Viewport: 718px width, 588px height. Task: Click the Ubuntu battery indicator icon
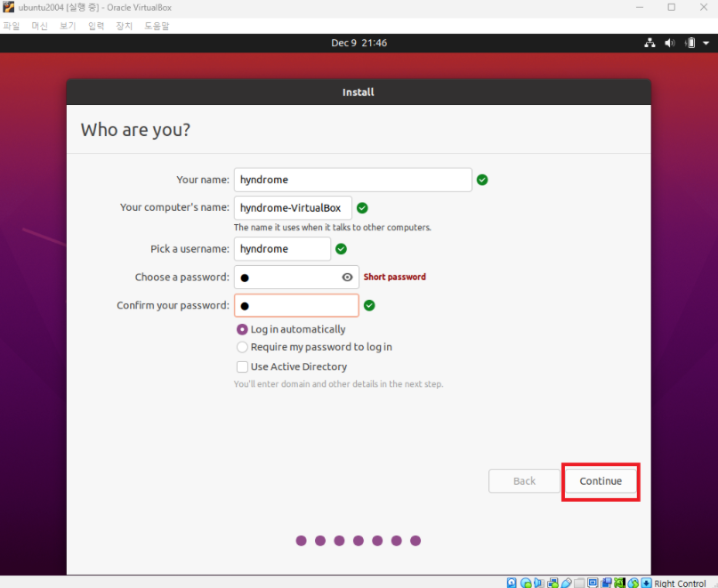[690, 43]
